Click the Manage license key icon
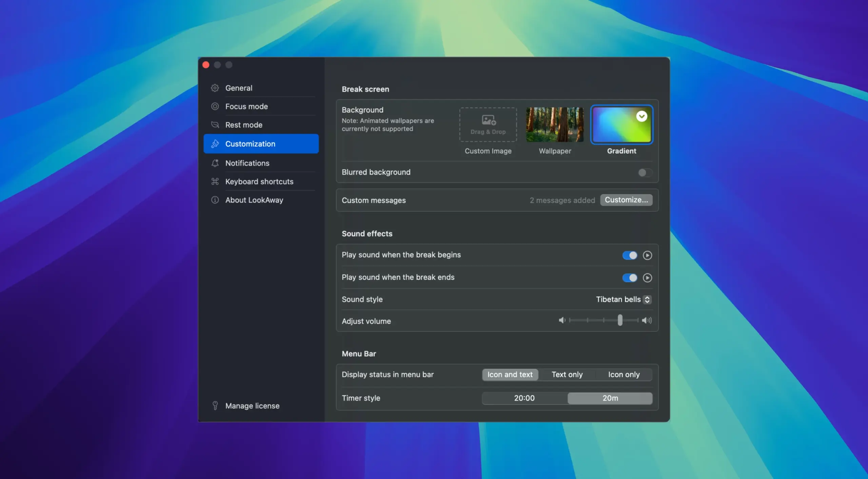The width and height of the screenshot is (868, 479). (x=215, y=405)
